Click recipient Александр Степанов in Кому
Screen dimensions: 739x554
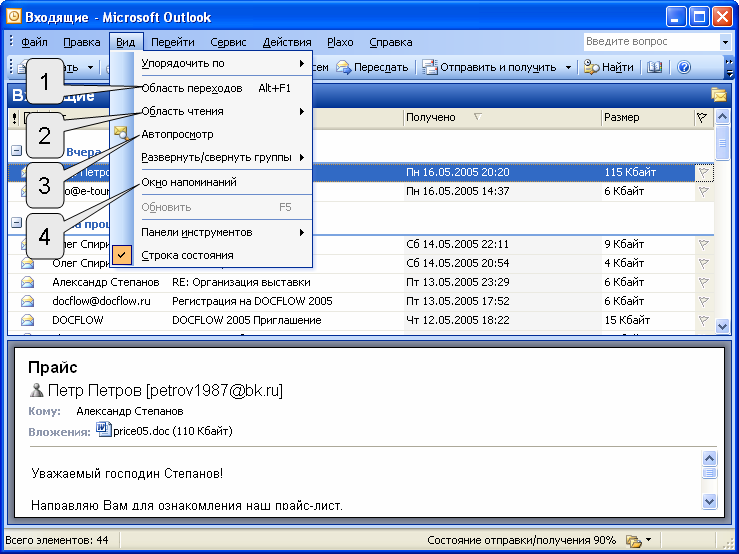click(x=130, y=411)
